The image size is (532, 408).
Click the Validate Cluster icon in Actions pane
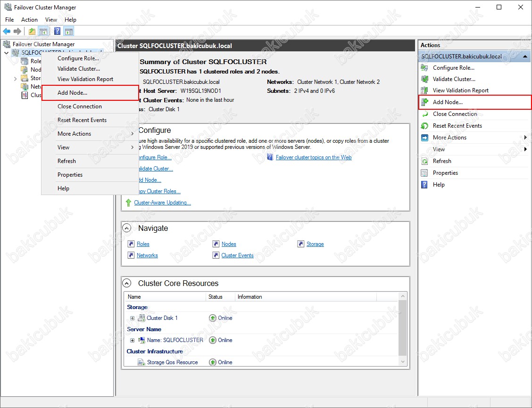(x=424, y=79)
